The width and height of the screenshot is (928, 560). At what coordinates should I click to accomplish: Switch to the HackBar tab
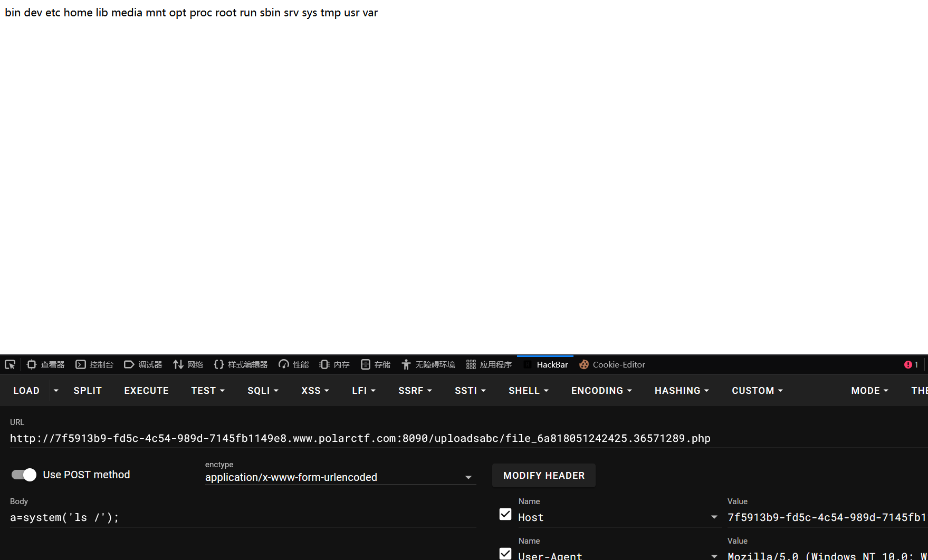pyautogui.click(x=546, y=364)
